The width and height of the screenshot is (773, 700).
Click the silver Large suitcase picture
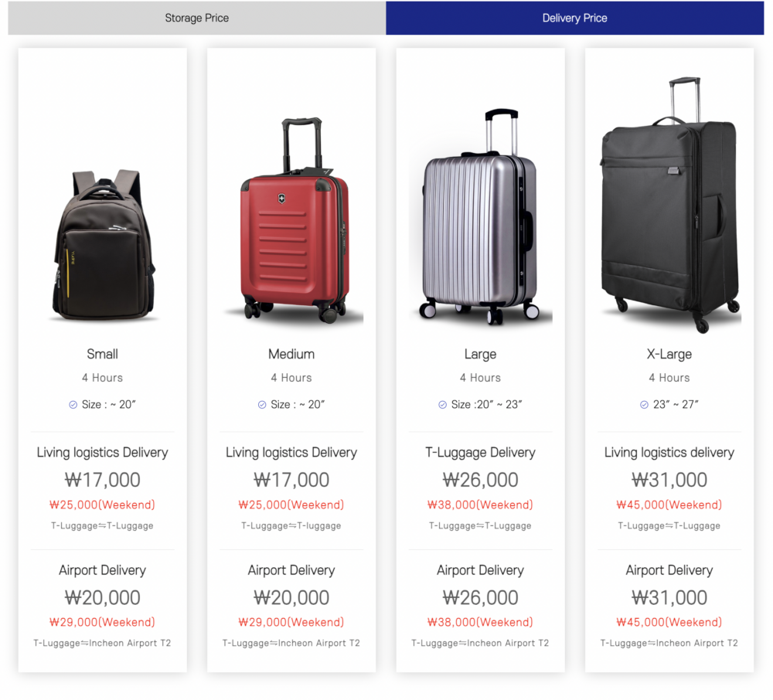[480, 218]
